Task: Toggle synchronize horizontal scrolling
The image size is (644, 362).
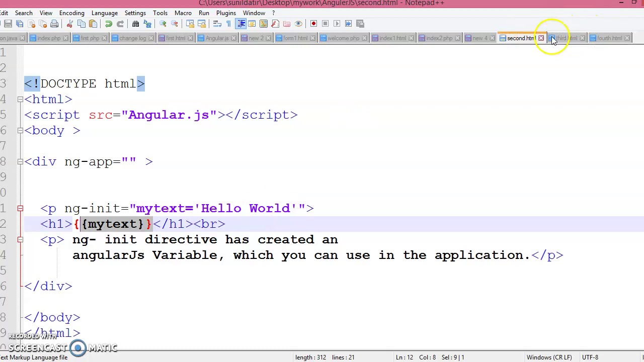Action: click(x=201, y=24)
